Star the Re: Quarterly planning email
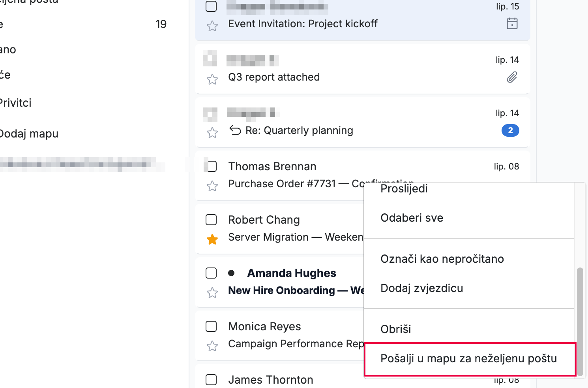The width and height of the screenshot is (588, 388). click(212, 133)
